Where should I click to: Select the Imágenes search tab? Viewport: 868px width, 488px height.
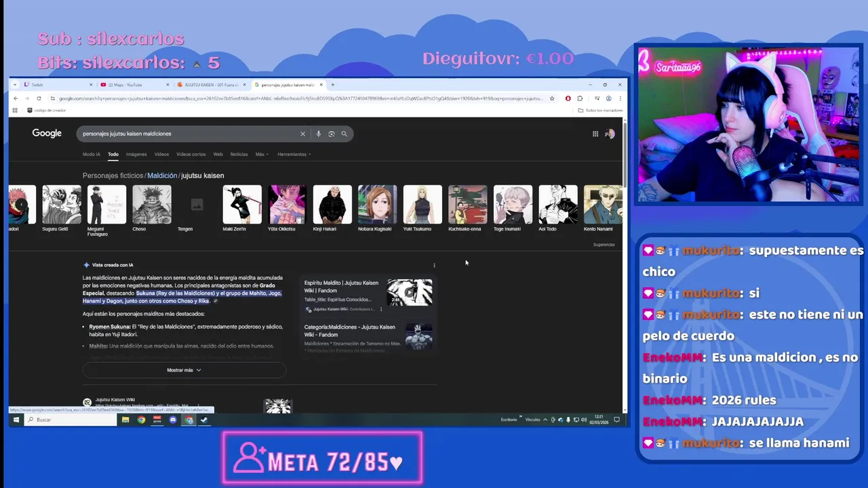click(x=136, y=155)
